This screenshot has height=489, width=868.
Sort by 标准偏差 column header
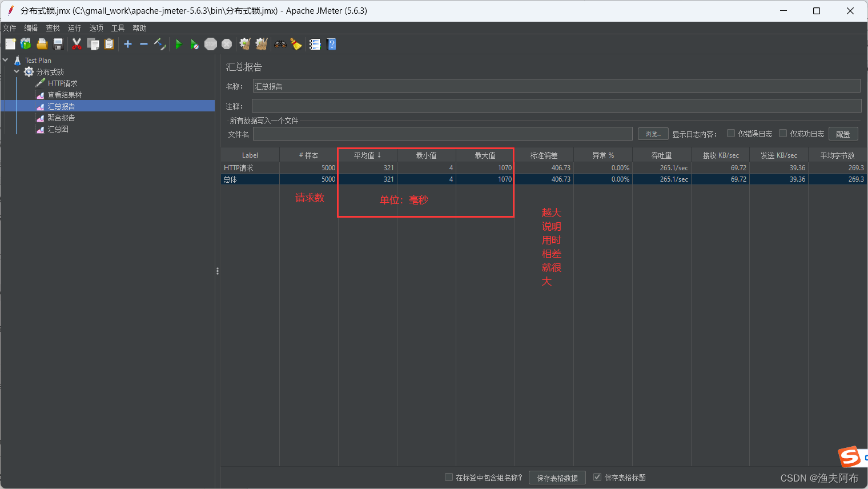coord(544,155)
